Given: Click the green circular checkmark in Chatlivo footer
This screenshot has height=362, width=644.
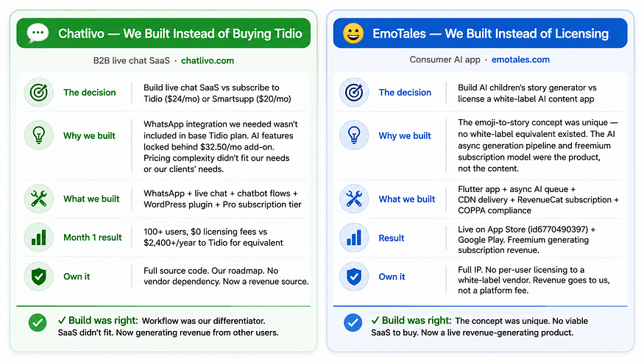Looking at the screenshot, I should pos(38,322).
